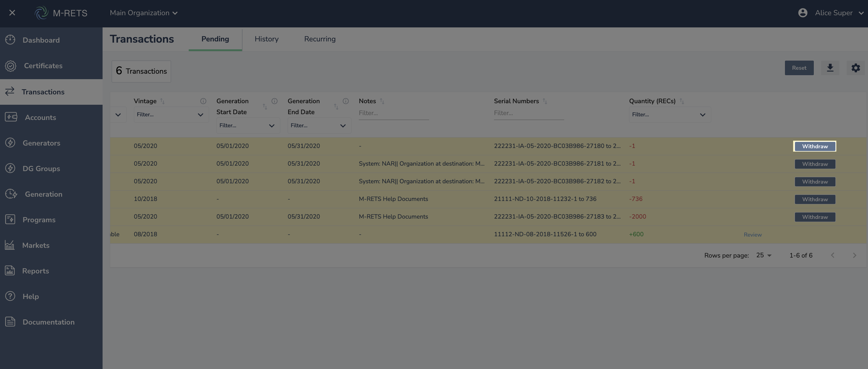
Task: Download the transactions table
Action: (x=830, y=68)
